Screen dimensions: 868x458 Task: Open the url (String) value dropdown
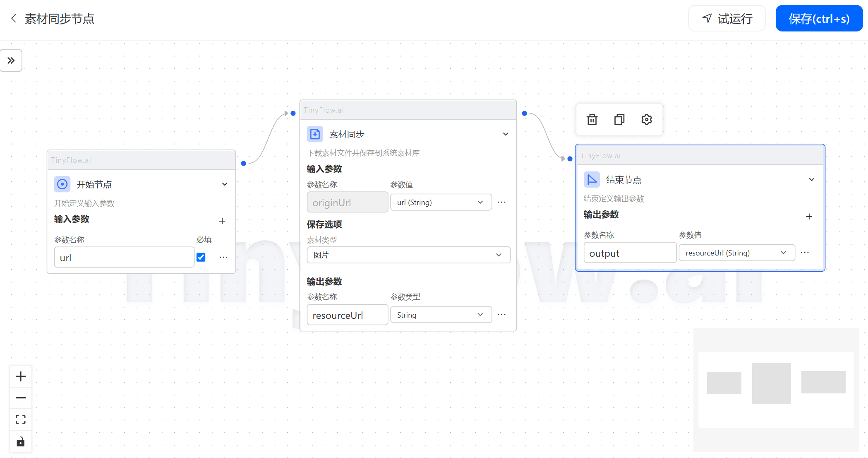point(441,202)
